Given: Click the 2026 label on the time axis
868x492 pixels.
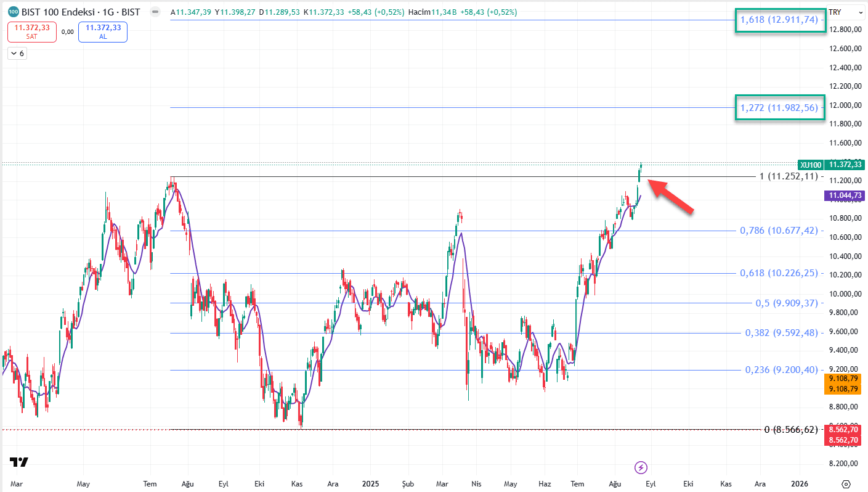Looking at the screenshot, I should (800, 483).
